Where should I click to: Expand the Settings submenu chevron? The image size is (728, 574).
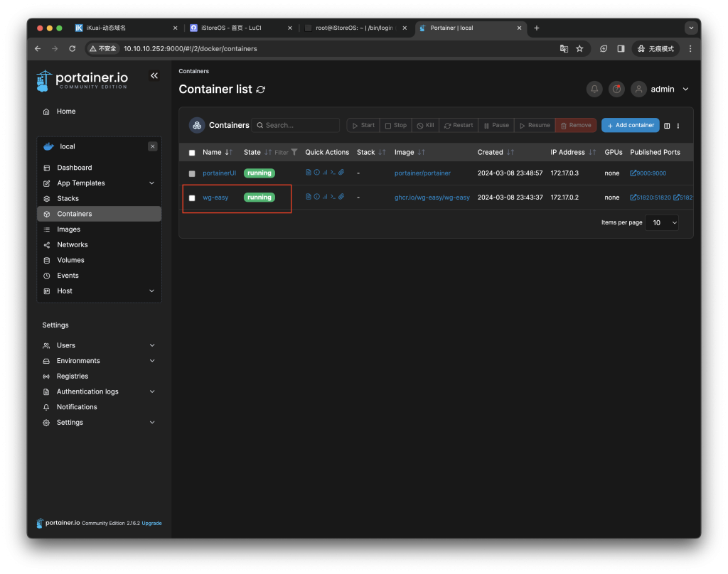[x=152, y=422]
